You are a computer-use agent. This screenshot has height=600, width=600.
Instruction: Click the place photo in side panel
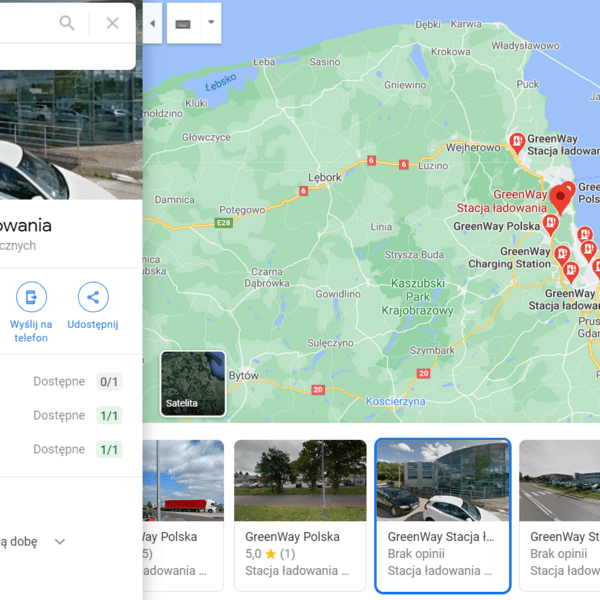71,135
